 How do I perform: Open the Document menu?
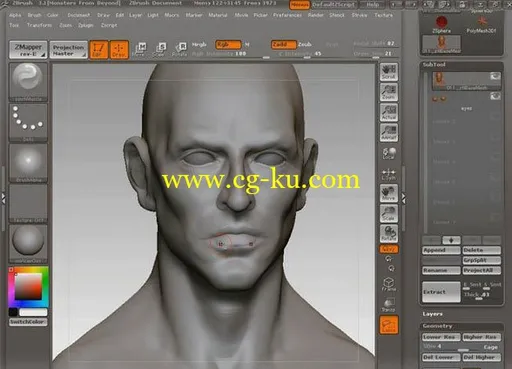pos(79,15)
